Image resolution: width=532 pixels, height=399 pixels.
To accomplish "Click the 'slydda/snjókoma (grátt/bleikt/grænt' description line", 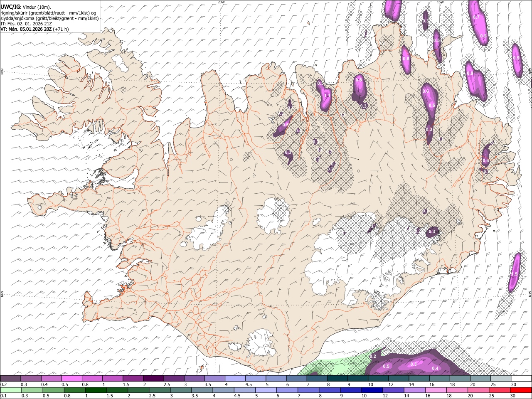I will click(x=49, y=18).
